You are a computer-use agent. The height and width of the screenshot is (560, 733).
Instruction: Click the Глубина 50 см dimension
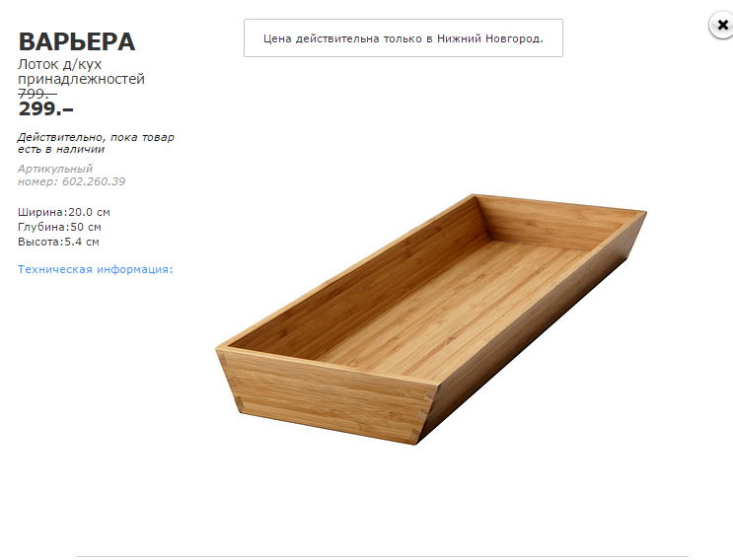[x=59, y=227]
